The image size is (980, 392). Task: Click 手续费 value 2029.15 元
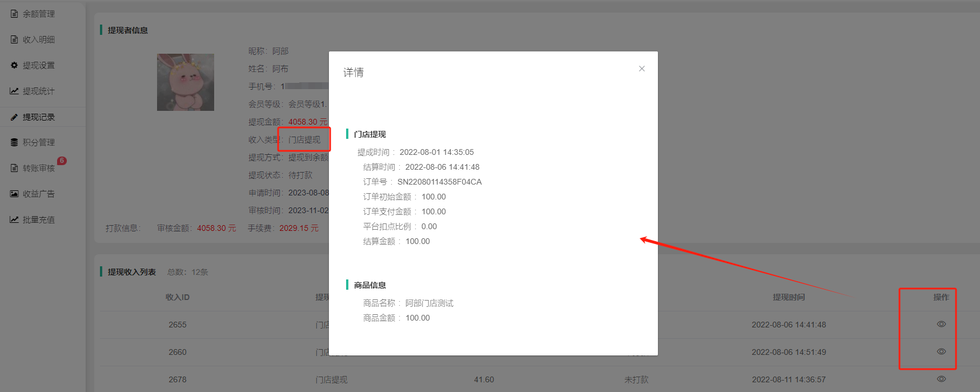tap(299, 228)
